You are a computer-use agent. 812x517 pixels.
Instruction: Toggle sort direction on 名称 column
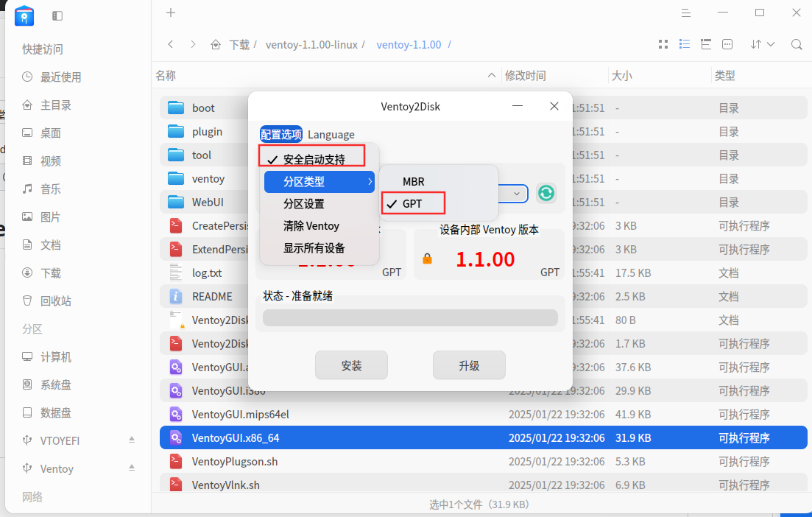point(492,76)
